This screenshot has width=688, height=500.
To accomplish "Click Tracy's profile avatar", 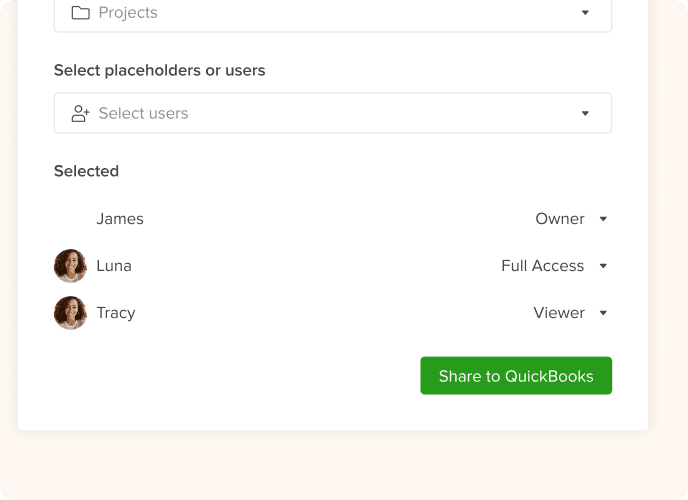I will click(x=70, y=313).
